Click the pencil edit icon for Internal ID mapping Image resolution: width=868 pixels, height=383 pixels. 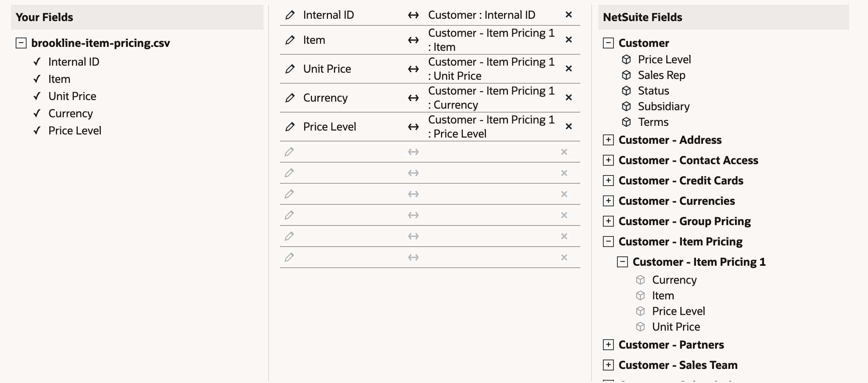(290, 15)
